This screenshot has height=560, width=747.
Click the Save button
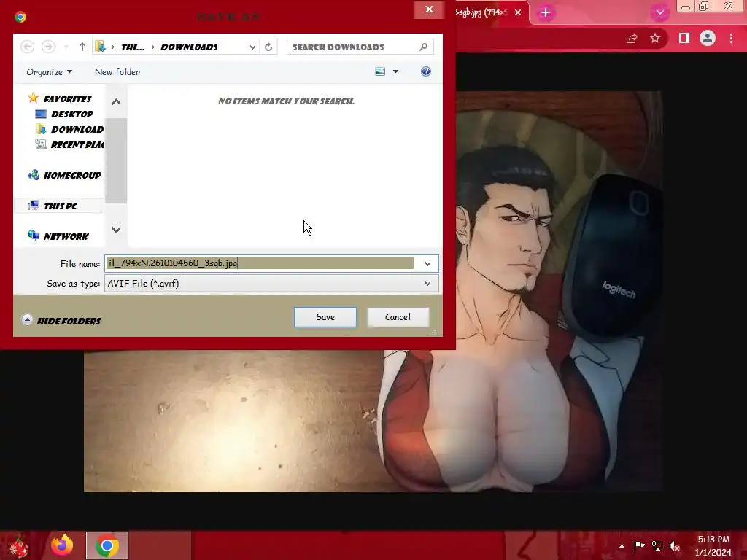[x=325, y=317]
